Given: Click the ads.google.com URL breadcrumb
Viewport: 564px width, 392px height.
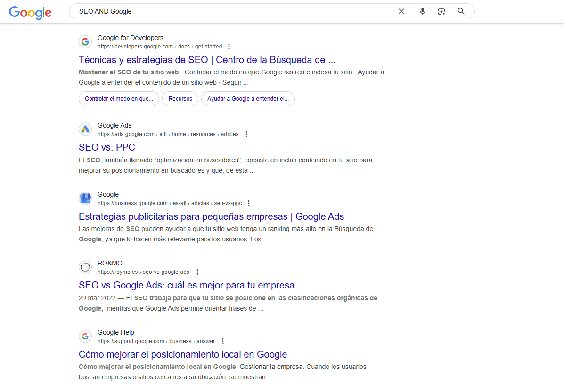Looking at the screenshot, I should click(x=168, y=134).
